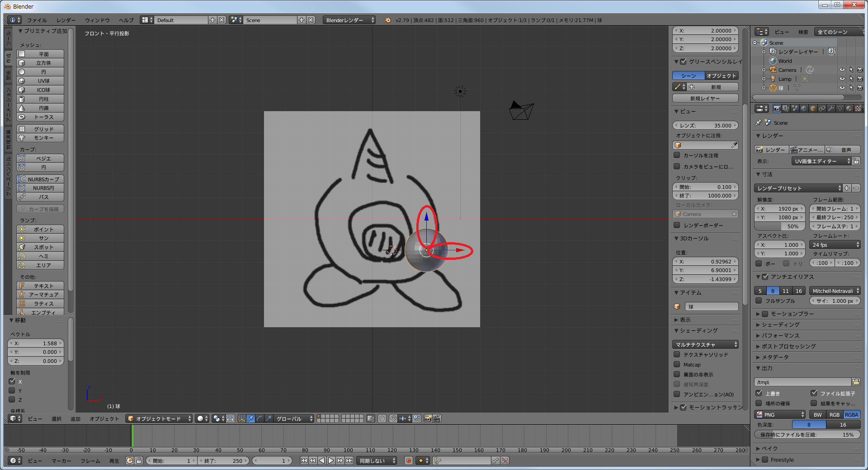The height and width of the screenshot is (470, 868).
Task: Hide the Camera object via its eye icon
Action: tap(842, 70)
